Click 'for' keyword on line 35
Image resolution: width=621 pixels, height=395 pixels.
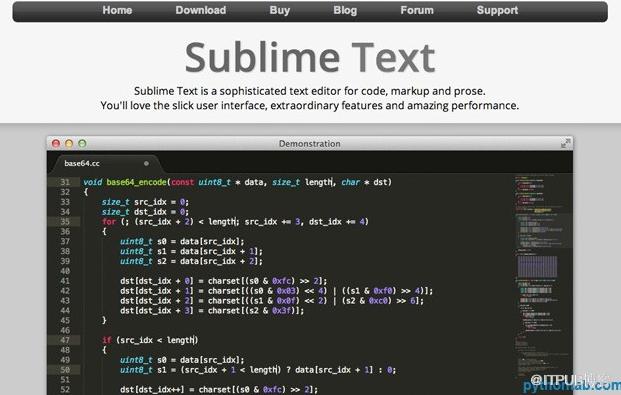tap(109, 221)
